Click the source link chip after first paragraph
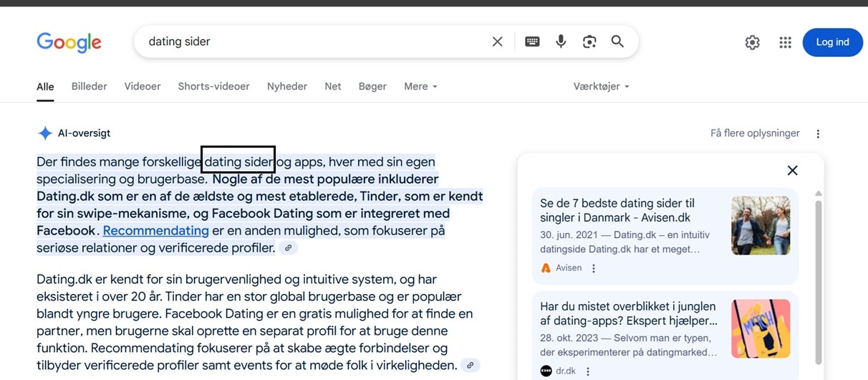Viewport: 868px width, 380px height. point(288,248)
